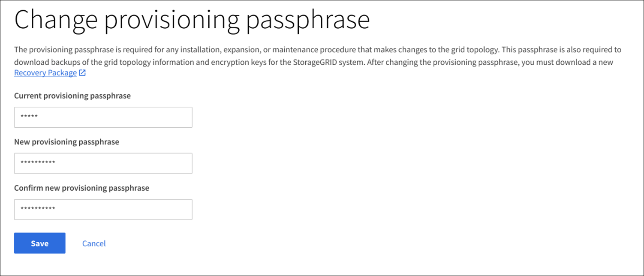Click the "Current provisioning passphrase" label
The height and width of the screenshot is (276, 644).
click(72, 96)
